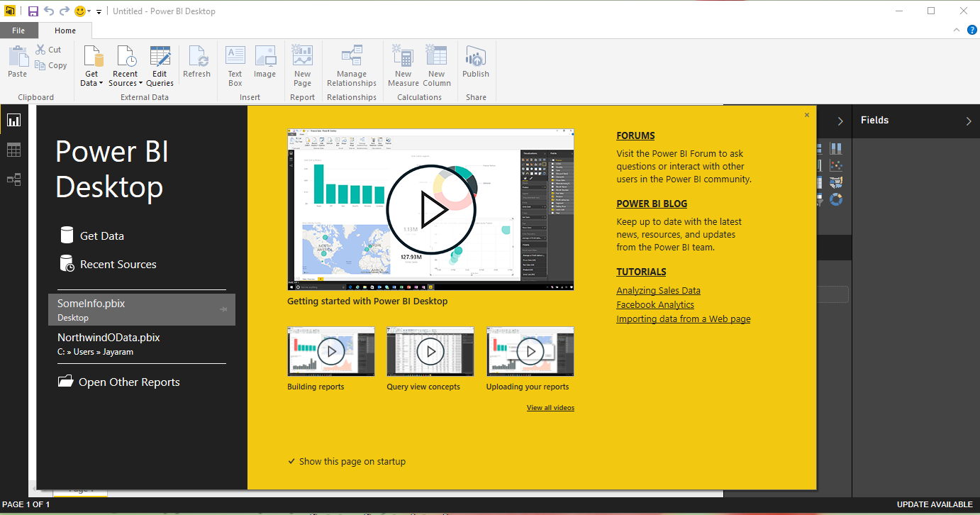Select the Scatter chart visualization icon
The height and width of the screenshot is (515, 980).
(837, 165)
